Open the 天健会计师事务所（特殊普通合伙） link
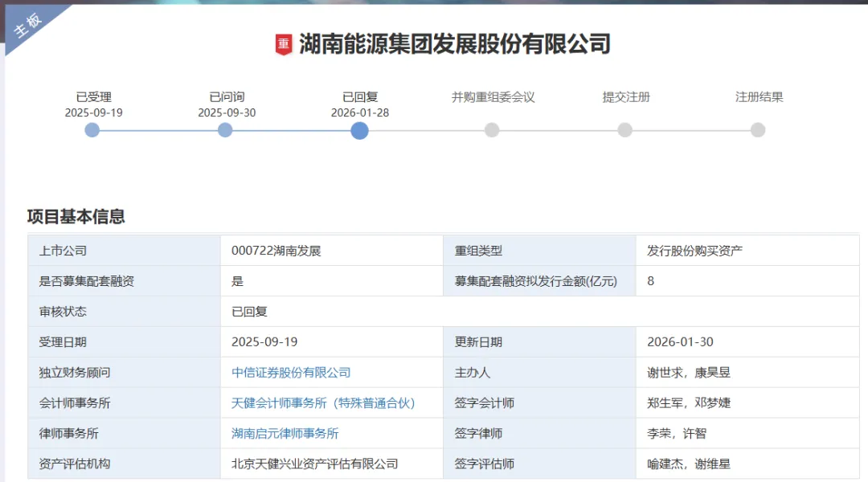This screenshot has width=868, height=482. point(323,402)
